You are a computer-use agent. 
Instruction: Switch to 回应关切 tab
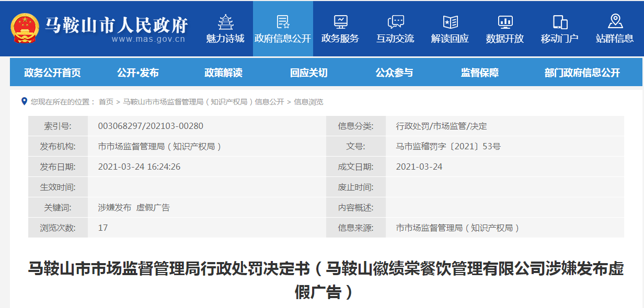coord(309,73)
